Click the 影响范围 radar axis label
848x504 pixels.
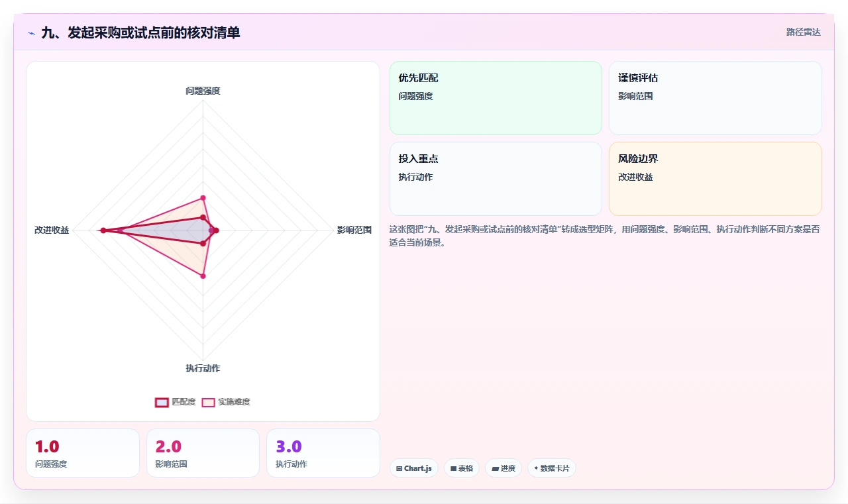pyautogui.click(x=354, y=230)
